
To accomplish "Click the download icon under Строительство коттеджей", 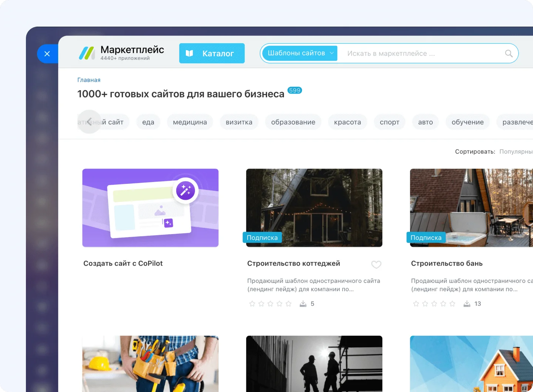I will point(303,304).
